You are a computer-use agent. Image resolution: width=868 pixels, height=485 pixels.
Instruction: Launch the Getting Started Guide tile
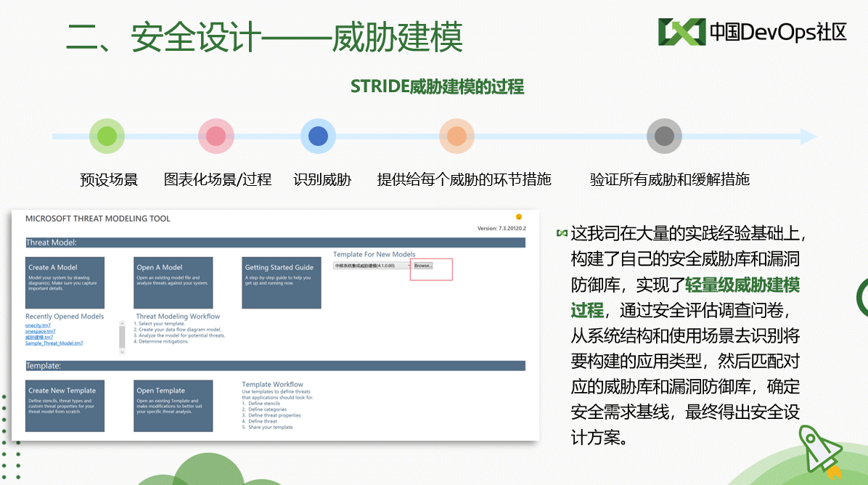click(x=281, y=283)
